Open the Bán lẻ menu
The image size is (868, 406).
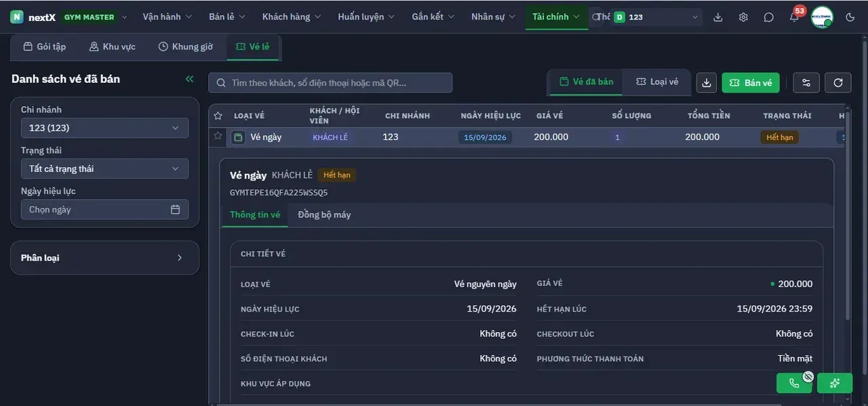click(x=227, y=17)
